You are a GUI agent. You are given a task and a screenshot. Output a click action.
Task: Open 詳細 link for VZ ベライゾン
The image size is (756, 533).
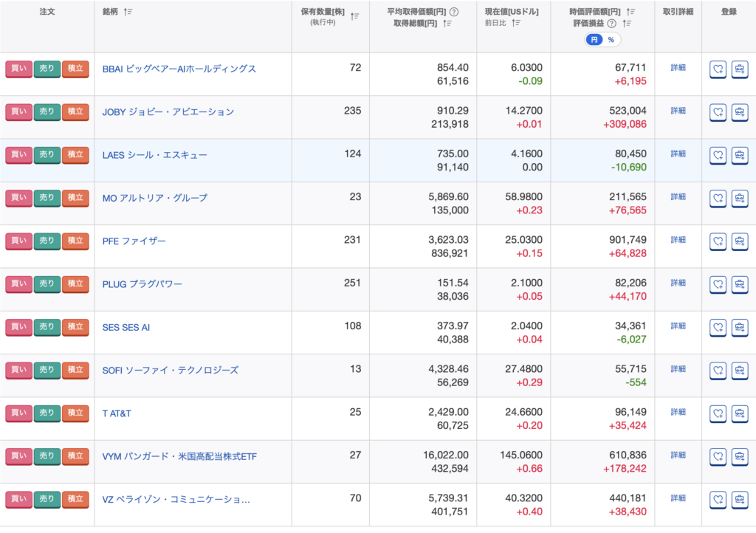(x=678, y=498)
